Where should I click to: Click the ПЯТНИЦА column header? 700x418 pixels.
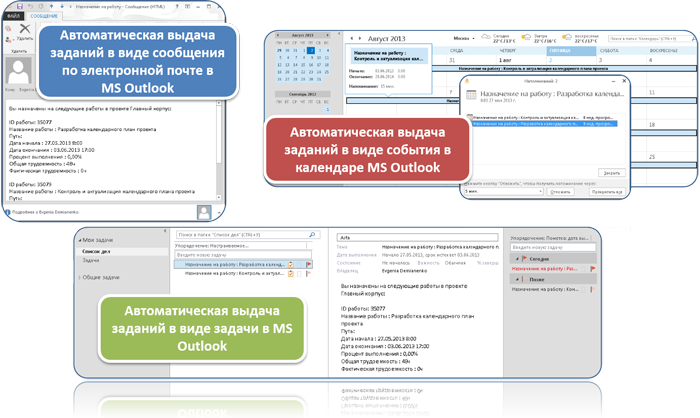(571, 50)
